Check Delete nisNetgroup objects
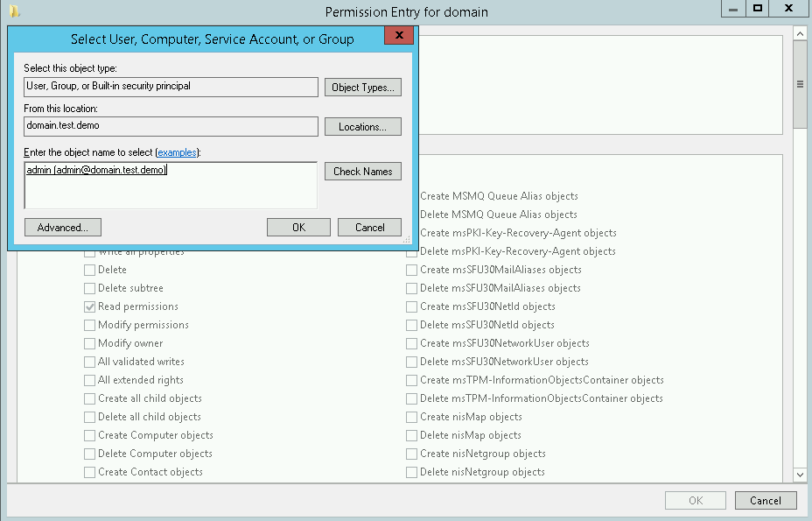 pyautogui.click(x=412, y=472)
